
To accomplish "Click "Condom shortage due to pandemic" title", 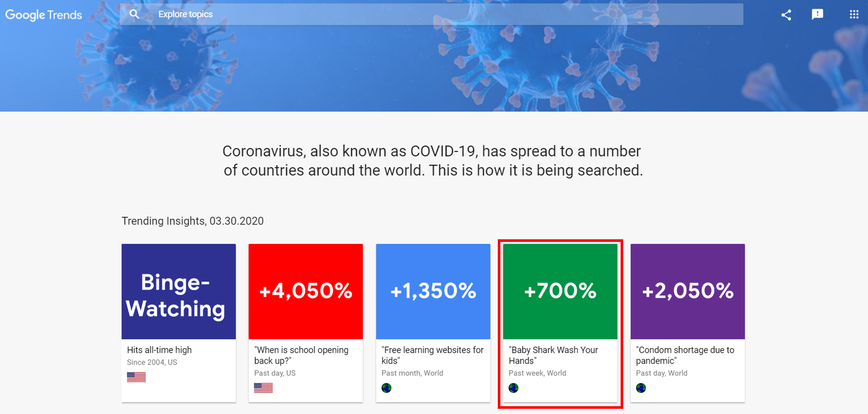I will (x=685, y=355).
